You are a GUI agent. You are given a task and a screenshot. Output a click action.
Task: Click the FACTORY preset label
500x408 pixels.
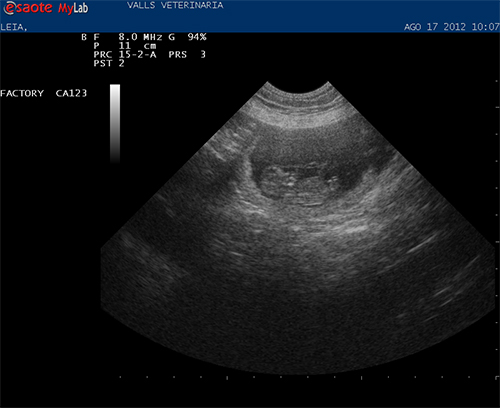pos(22,93)
